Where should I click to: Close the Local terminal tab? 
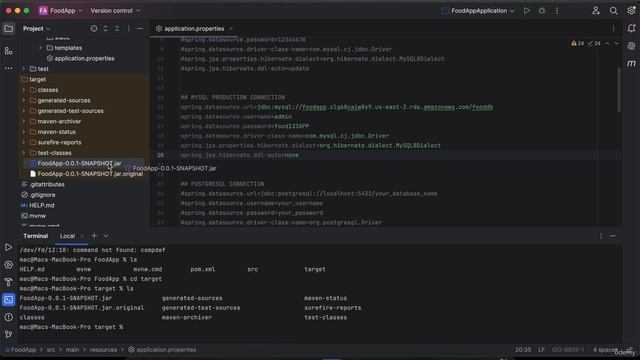point(82,236)
